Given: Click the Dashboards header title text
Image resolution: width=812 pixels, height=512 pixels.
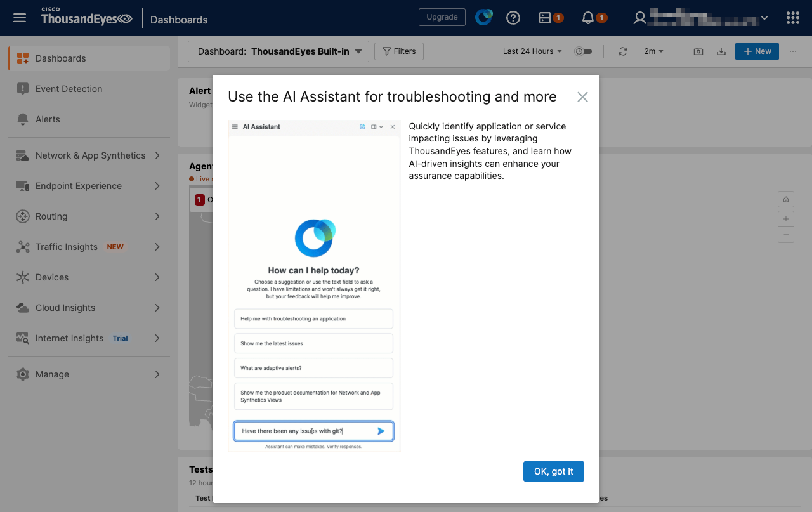Looking at the screenshot, I should coord(179,20).
